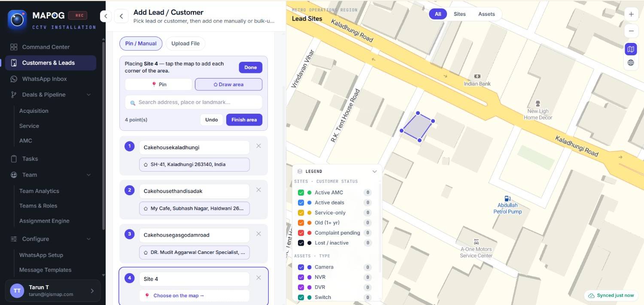This screenshot has width=644, height=305.
Task: Open Team Analytics
Action: coord(39,191)
